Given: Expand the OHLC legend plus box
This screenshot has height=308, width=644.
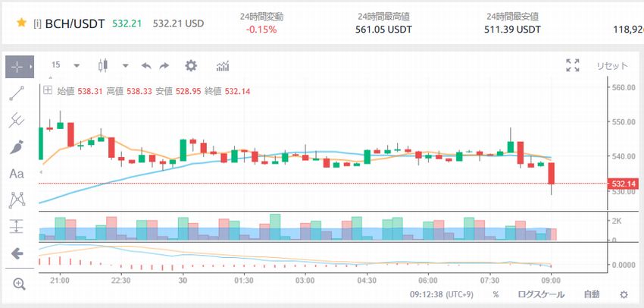Looking at the screenshot, I should point(48,90).
